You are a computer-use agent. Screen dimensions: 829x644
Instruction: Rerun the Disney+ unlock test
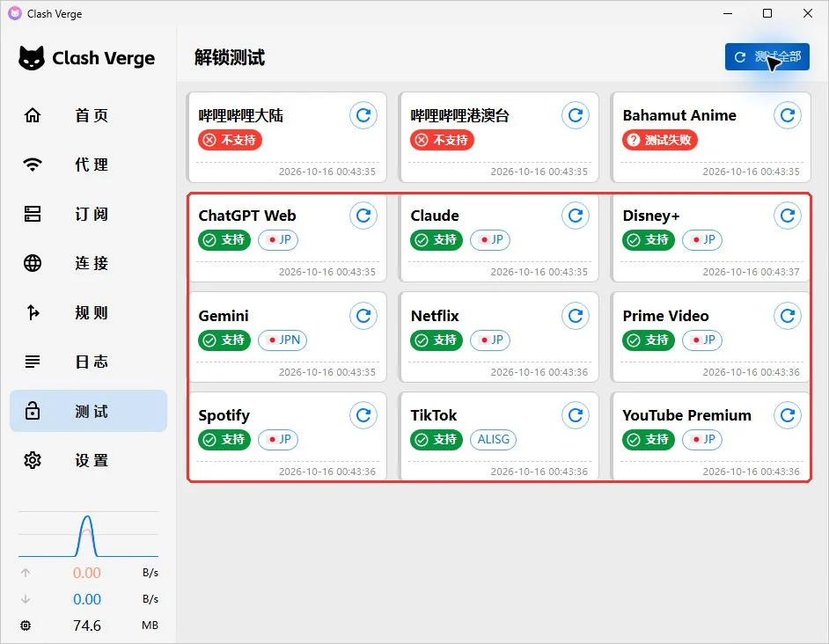click(x=788, y=216)
